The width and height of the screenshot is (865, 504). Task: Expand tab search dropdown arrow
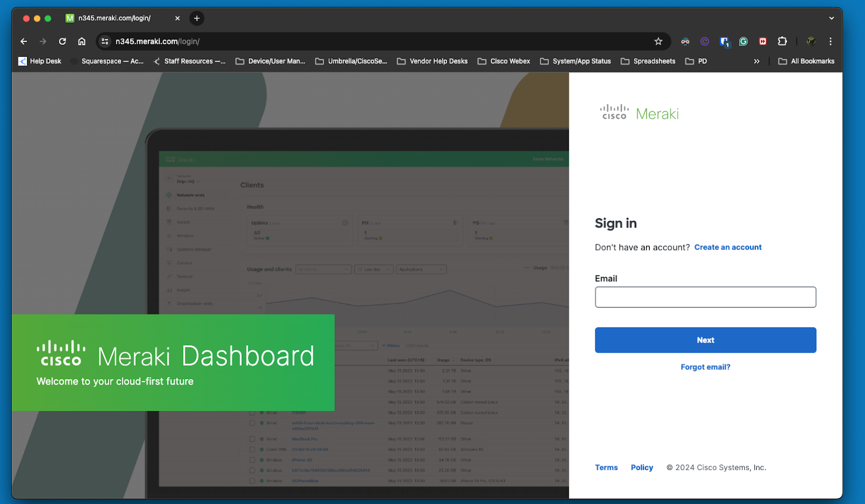(x=831, y=18)
